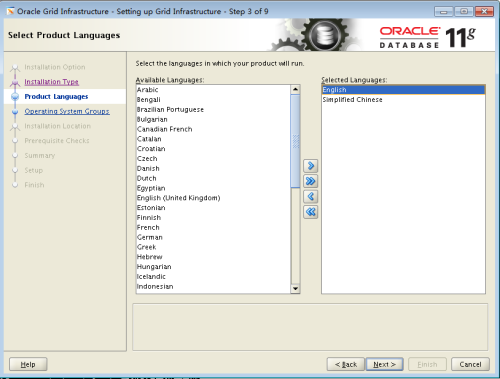500x379 pixels.
Task: Select Egyptian in Available Languages
Action: coord(213,188)
